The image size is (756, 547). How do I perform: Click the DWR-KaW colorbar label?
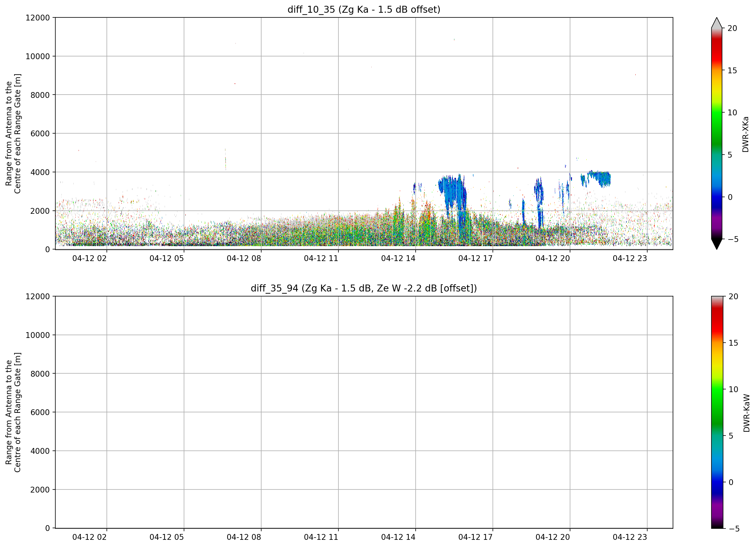[746, 413]
